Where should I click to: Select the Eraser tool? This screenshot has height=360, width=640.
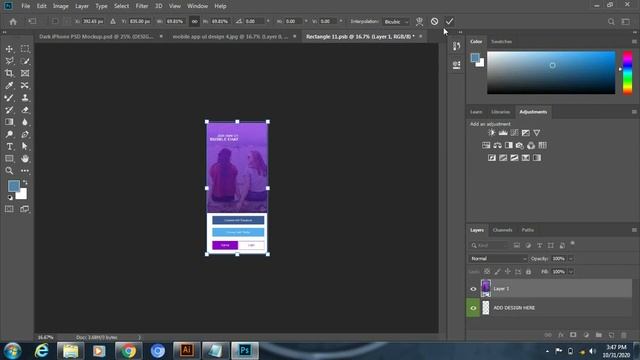pos(25,110)
